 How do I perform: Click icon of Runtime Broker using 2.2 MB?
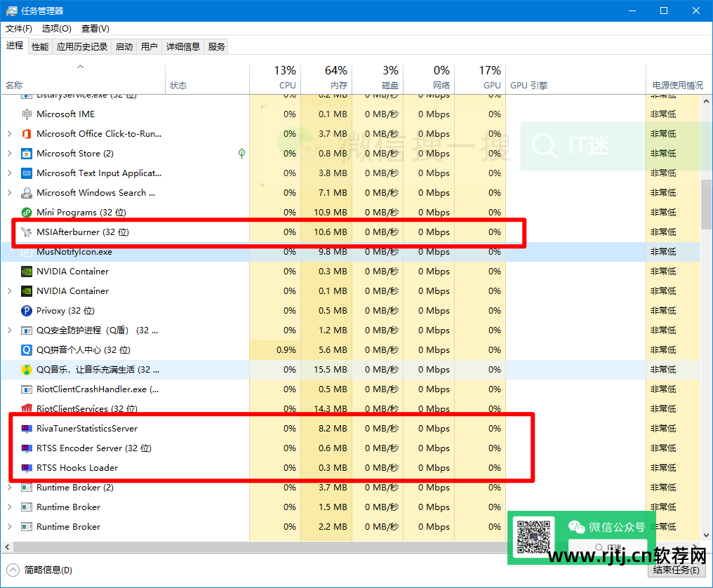27,527
